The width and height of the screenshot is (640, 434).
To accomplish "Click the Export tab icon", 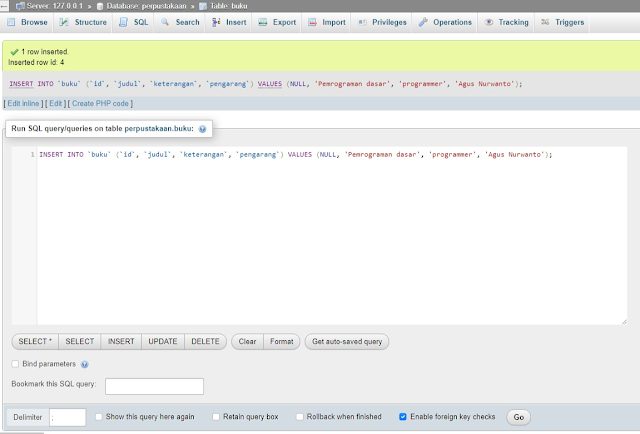I will click(262, 22).
